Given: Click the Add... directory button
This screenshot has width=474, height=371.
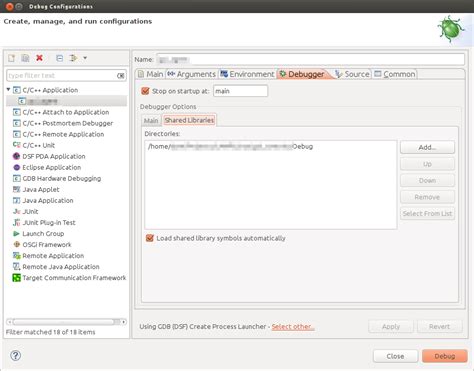Looking at the screenshot, I should point(427,147).
